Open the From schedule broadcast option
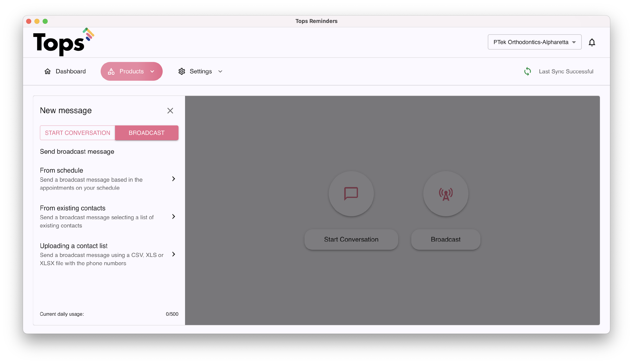This screenshot has height=364, width=633. tap(108, 179)
